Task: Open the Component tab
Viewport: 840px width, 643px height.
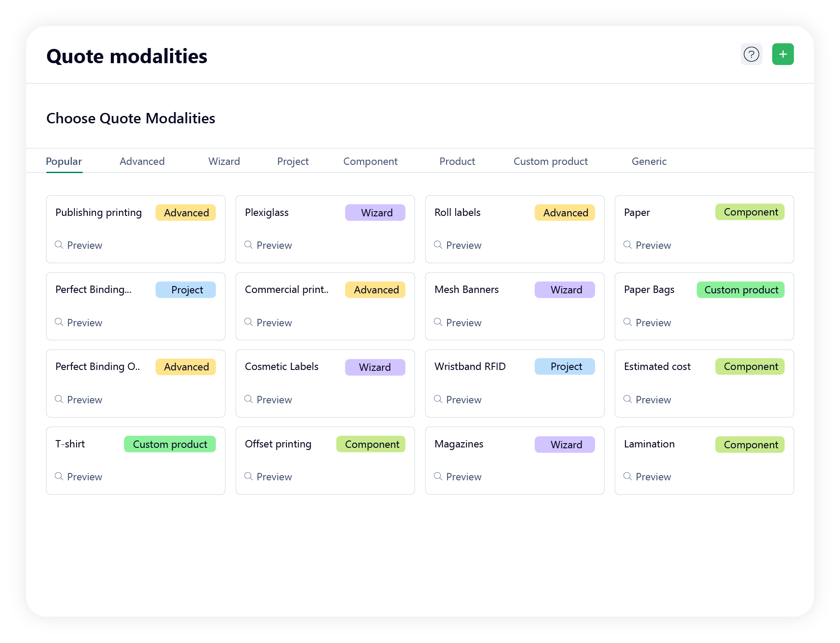Action: pos(370,161)
